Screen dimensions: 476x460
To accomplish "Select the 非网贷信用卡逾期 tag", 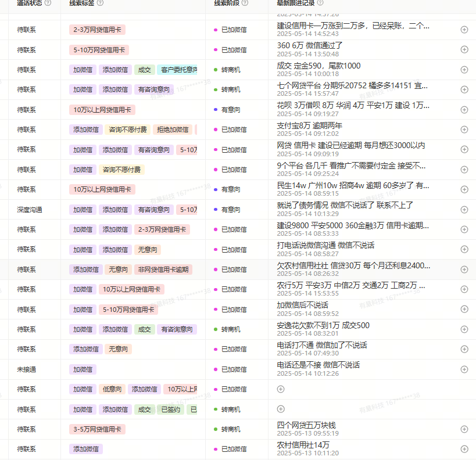I will point(163,269).
